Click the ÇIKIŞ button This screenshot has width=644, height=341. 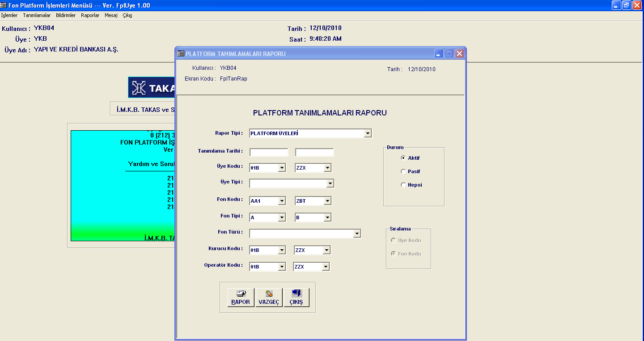(x=297, y=298)
